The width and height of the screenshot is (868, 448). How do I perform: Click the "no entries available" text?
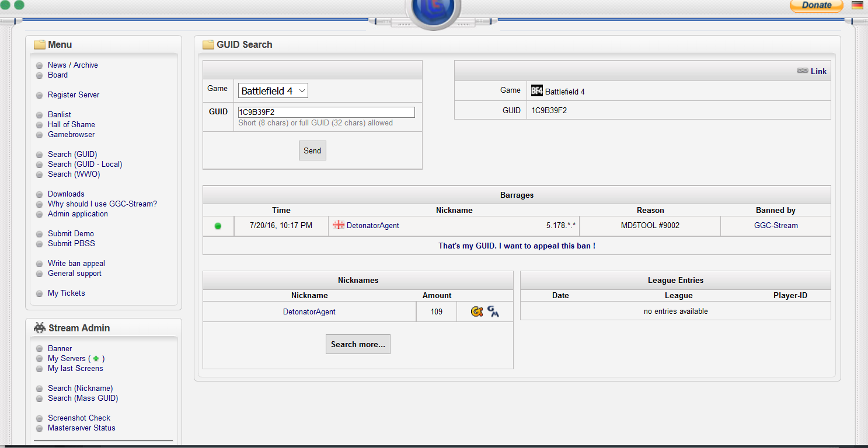pos(676,311)
